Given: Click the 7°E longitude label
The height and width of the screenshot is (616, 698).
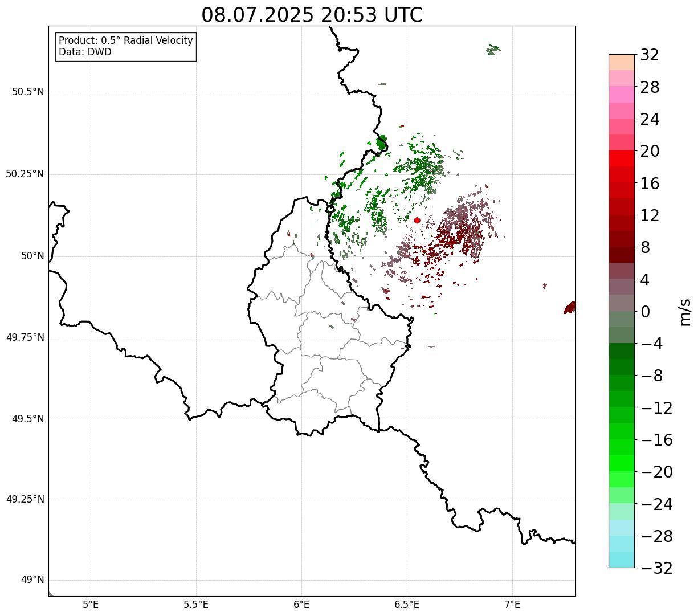Looking at the screenshot, I should (x=512, y=604).
